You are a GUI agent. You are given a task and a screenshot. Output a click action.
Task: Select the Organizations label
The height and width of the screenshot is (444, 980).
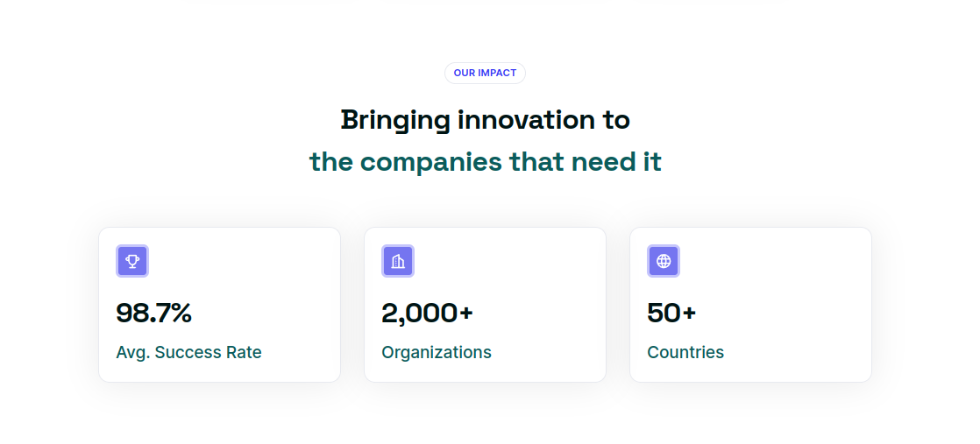437,352
